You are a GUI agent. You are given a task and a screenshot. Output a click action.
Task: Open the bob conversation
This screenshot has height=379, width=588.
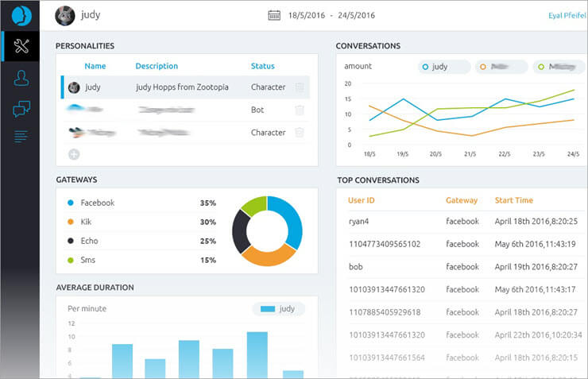355,266
